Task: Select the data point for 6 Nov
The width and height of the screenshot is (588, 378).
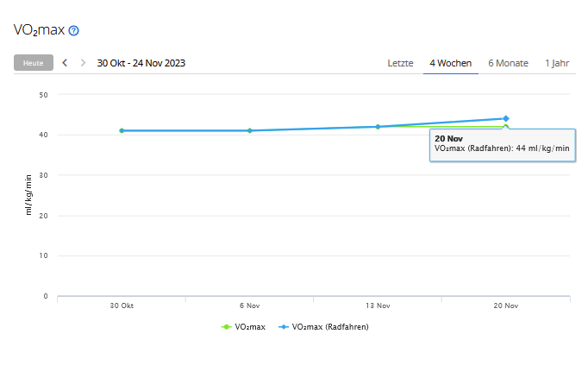Action: pyautogui.click(x=250, y=130)
